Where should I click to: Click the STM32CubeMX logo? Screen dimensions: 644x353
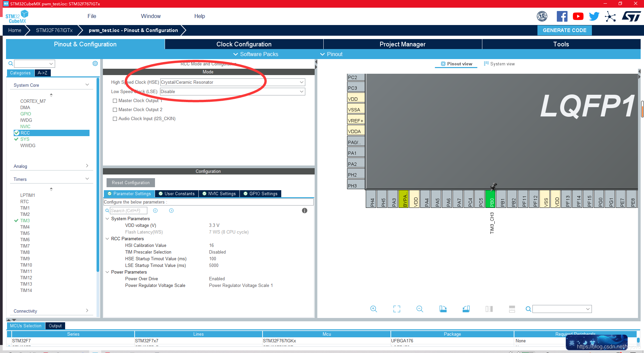(17, 16)
